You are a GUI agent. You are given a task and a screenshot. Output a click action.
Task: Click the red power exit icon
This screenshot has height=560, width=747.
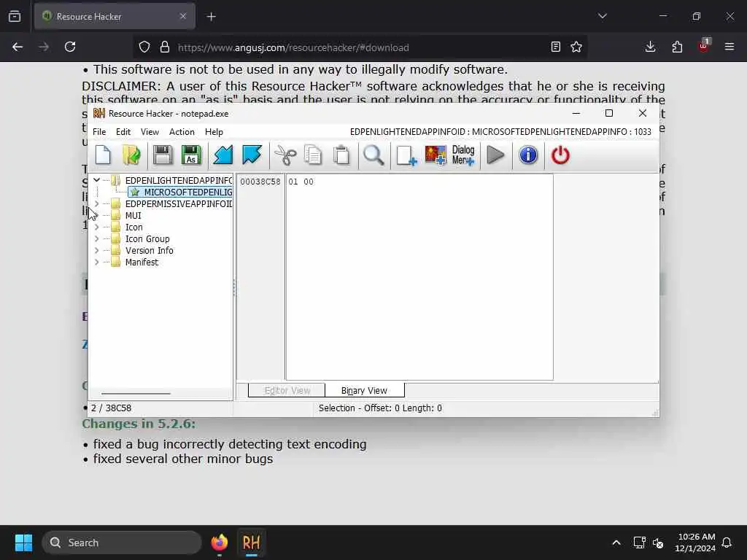tap(560, 155)
